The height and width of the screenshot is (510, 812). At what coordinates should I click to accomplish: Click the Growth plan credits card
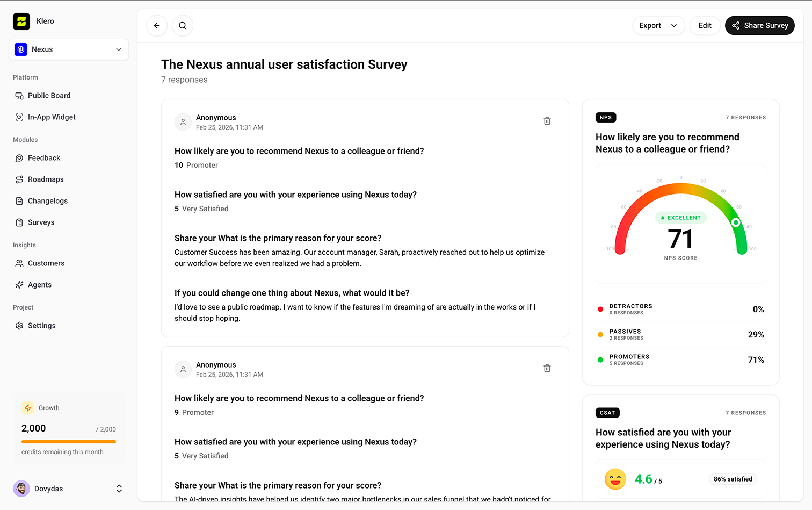[69, 429]
